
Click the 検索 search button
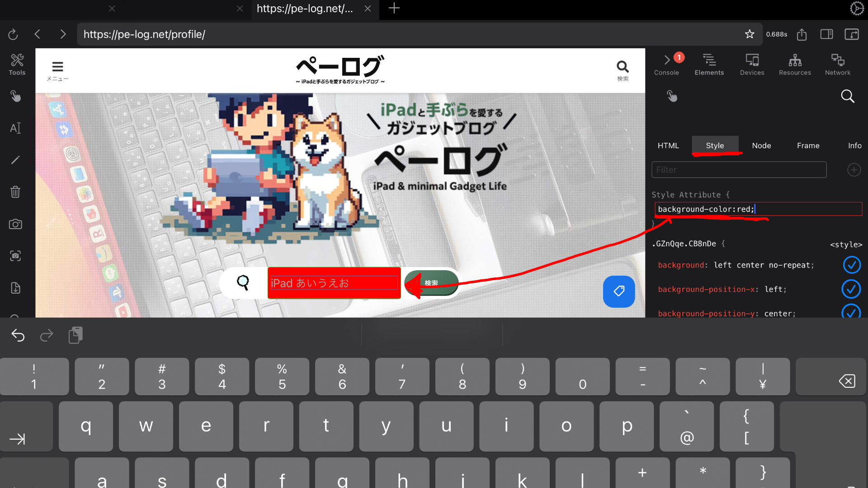(x=432, y=282)
